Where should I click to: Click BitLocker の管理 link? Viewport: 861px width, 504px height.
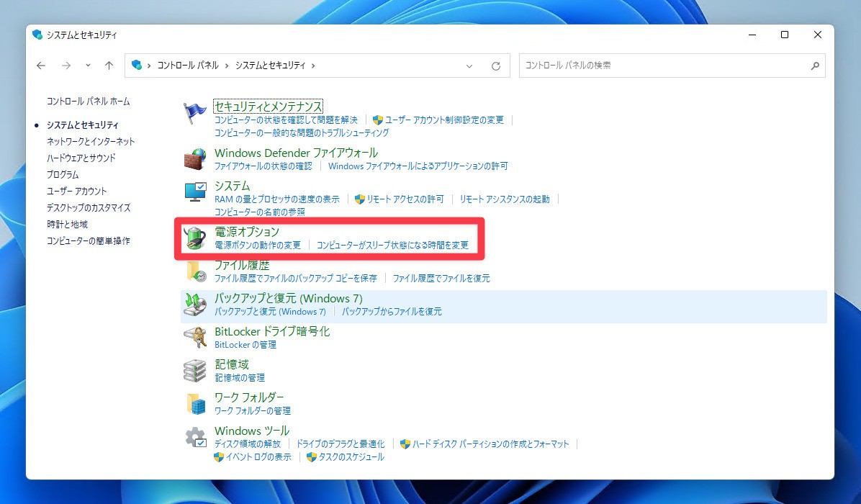pos(245,345)
